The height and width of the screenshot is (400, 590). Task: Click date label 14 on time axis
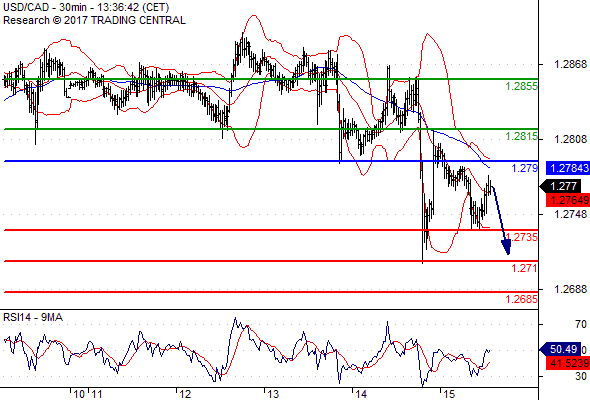tap(361, 394)
